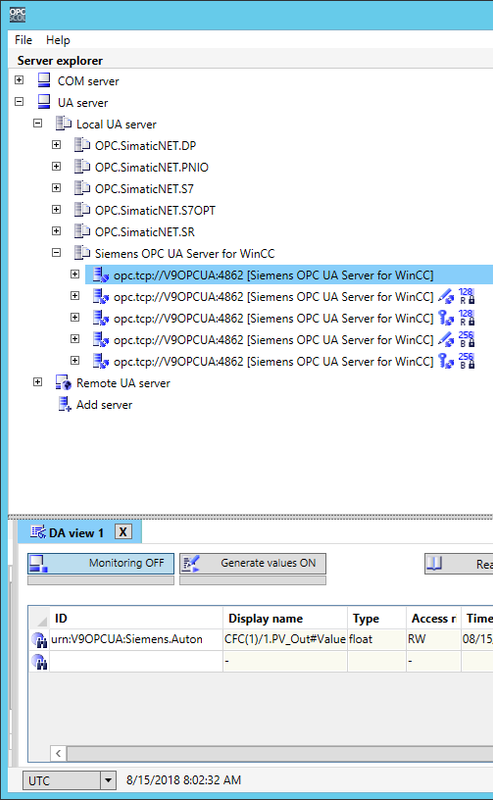Viewport: 493px width, 800px height.
Task: Click the binoculars icon in the first row
Action: pos(39,640)
